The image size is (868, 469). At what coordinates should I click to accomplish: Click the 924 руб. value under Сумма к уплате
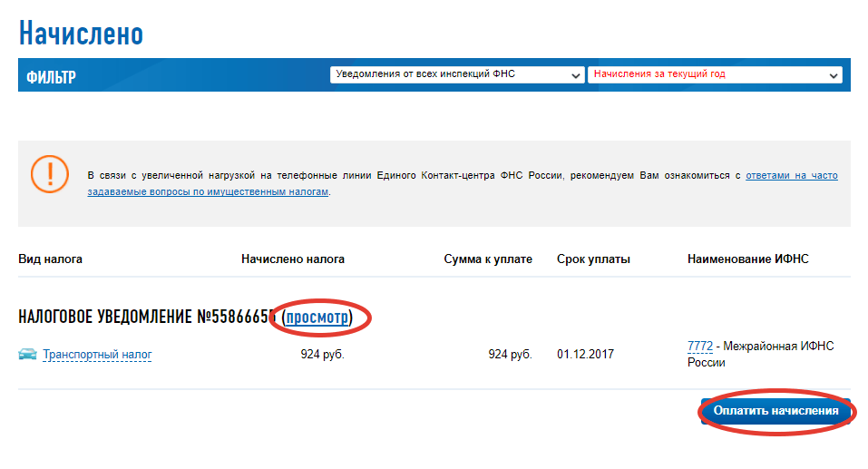point(510,355)
